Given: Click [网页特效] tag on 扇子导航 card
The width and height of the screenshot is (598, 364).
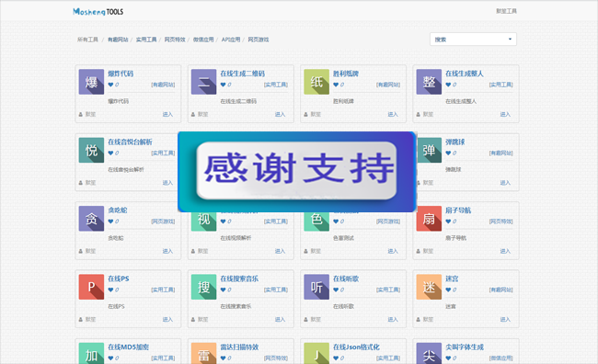Looking at the screenshot, I should point(501,222).
